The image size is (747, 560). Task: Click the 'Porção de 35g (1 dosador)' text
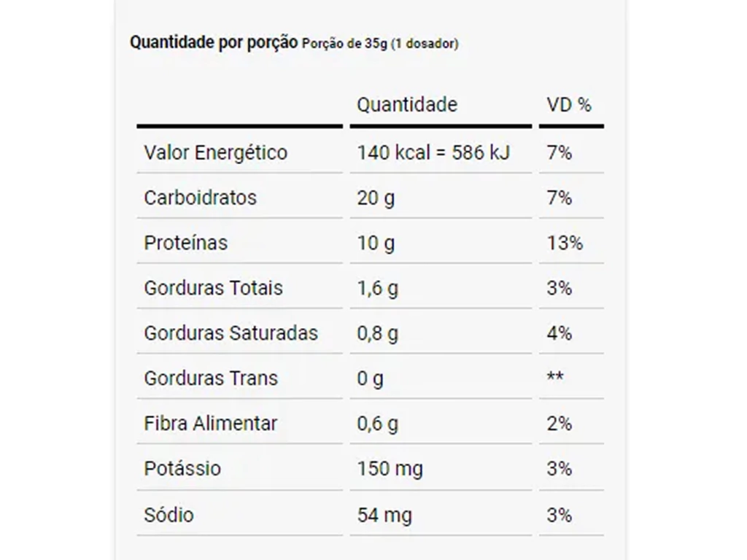click(380, 44)
